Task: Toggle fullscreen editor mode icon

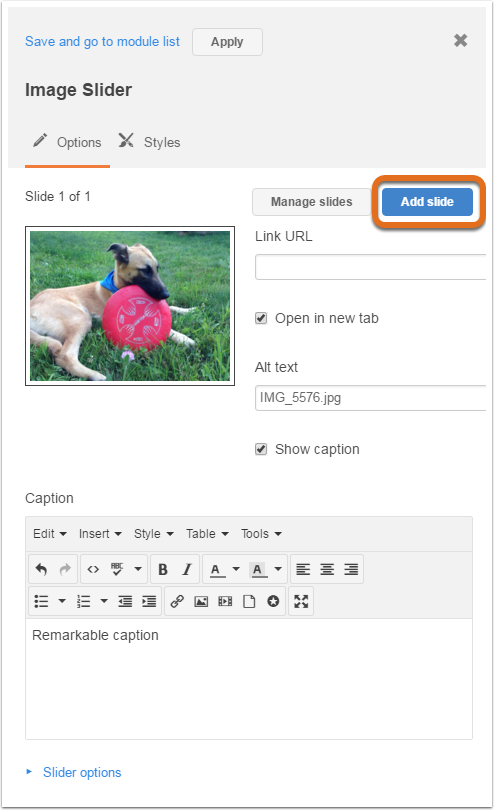Action: coord(301,601)
